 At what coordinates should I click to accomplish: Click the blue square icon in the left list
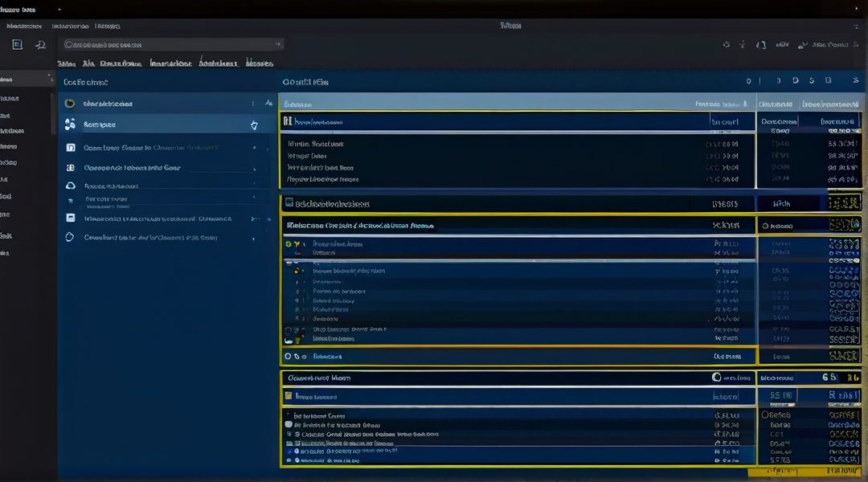[70, 218]
